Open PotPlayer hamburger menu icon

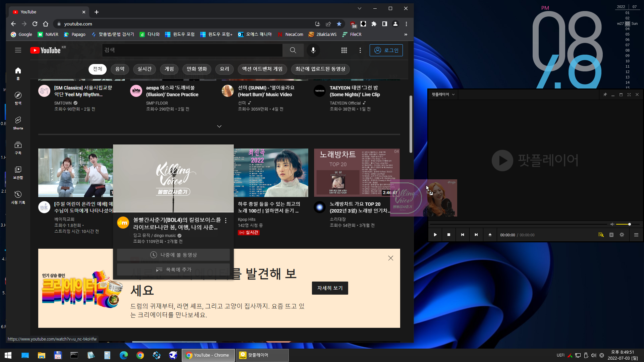pos(636,235)
